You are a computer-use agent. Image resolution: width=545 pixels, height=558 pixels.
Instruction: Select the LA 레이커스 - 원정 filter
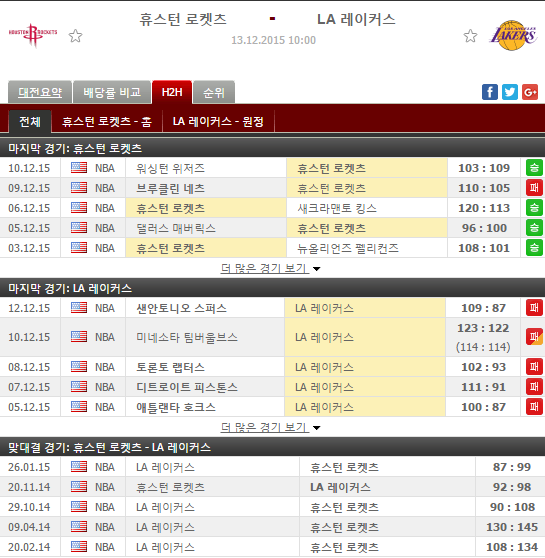click(x=218, y=122)
